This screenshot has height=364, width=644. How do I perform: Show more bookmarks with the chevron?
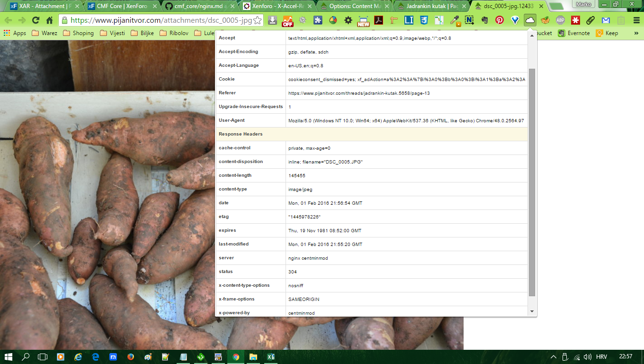pos(636,33)
